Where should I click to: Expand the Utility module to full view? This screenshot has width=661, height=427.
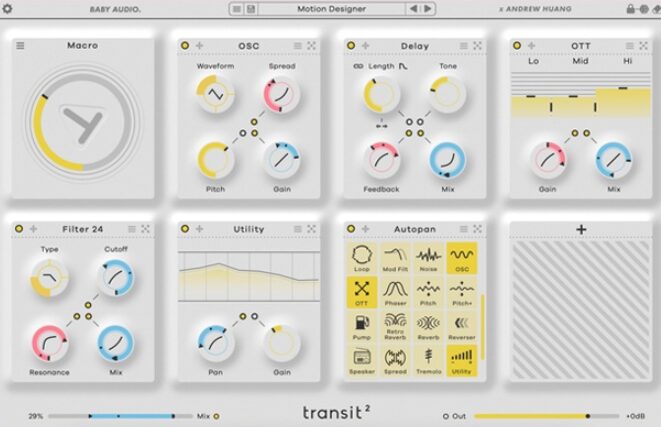click(x=311, y=229)
